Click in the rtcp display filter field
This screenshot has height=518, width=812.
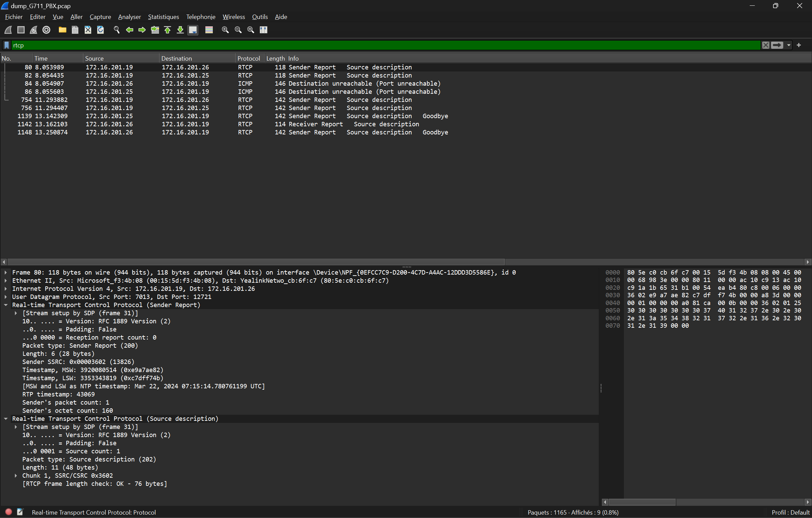point(386,45)
